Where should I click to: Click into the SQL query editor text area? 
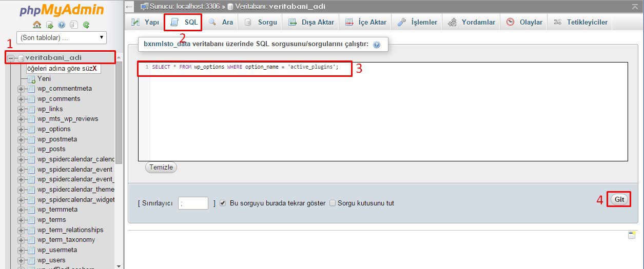tap(383, 112)
